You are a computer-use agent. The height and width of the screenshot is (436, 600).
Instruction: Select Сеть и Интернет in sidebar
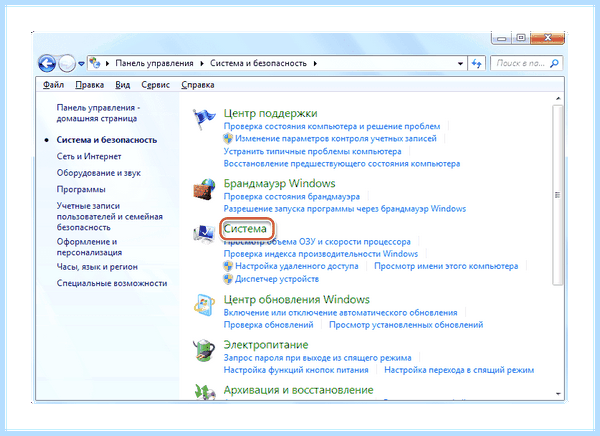89,157
